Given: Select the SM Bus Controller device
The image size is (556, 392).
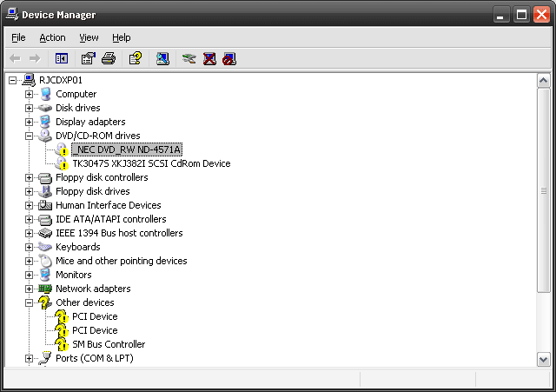Looking at the screenshot, I should [108, 344].
